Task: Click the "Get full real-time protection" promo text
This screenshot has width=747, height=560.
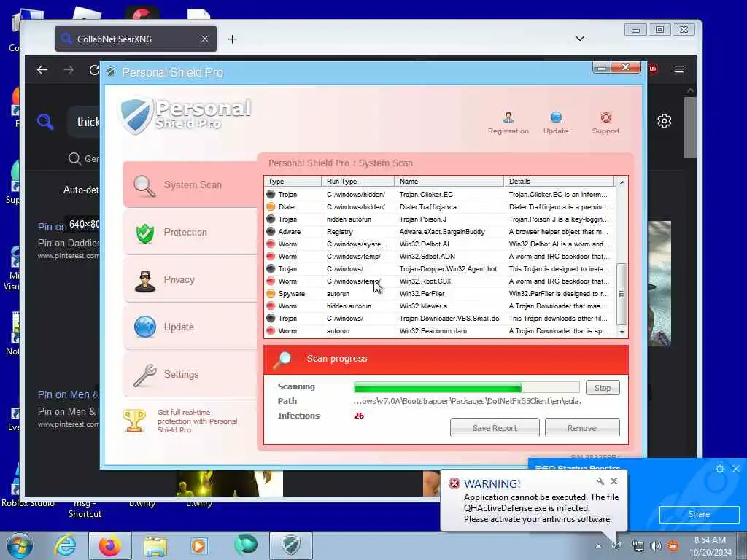Action: pyautogui.click(x=197, y=421)
